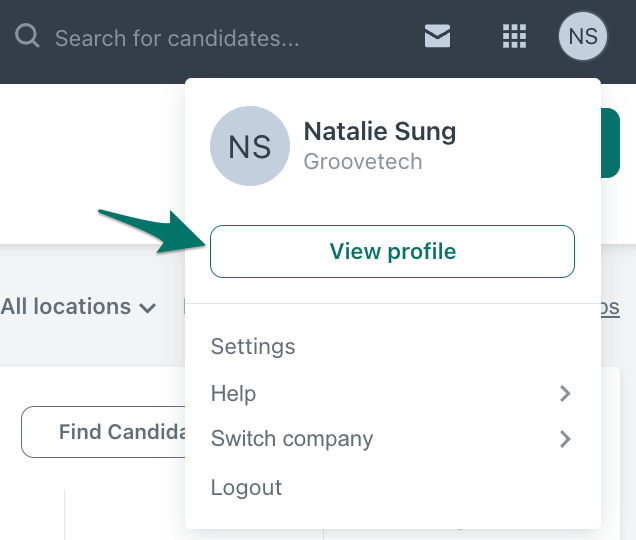Click the partially hidden green button

click(610, 143)
